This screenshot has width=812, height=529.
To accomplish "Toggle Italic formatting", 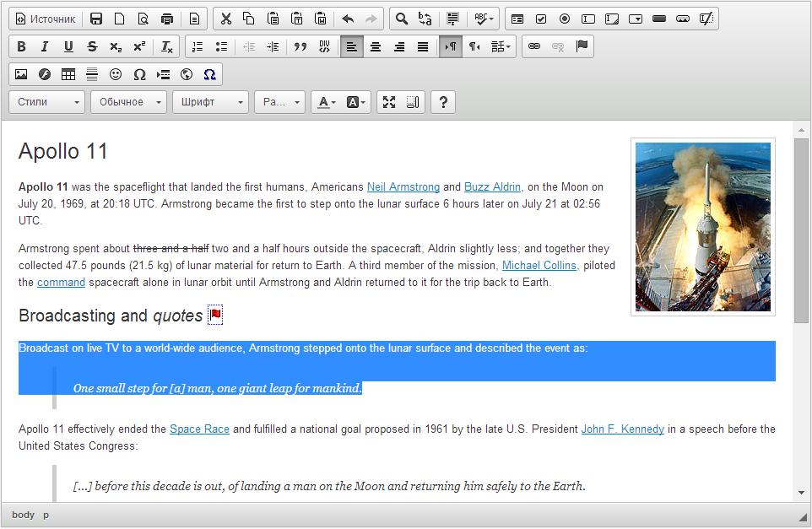I will [45, 46].
